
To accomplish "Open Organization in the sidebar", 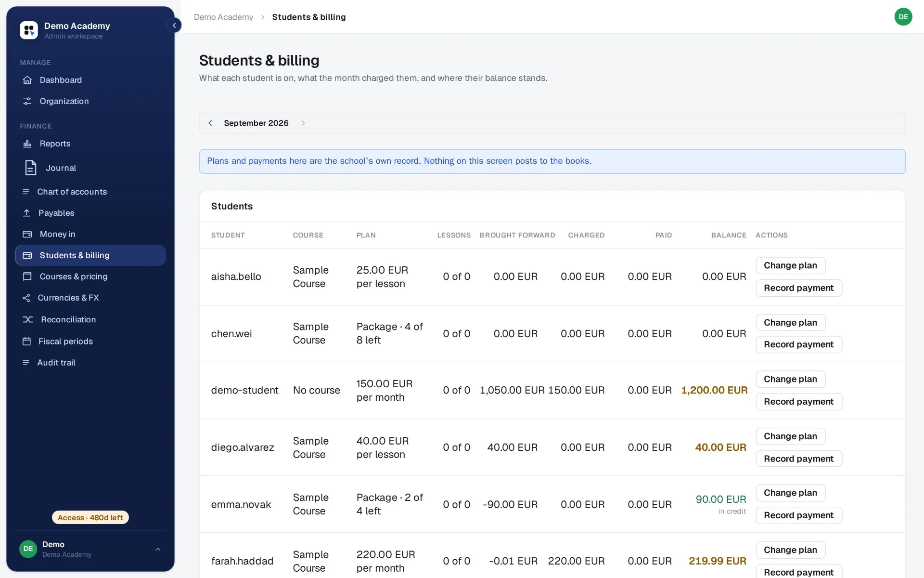I will (x=90, y=101).
